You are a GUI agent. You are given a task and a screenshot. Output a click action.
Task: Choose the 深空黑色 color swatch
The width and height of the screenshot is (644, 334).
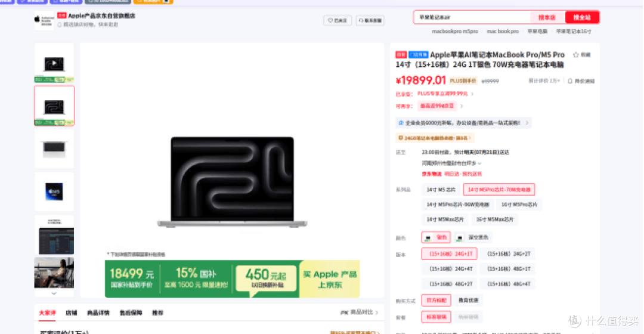473,237
